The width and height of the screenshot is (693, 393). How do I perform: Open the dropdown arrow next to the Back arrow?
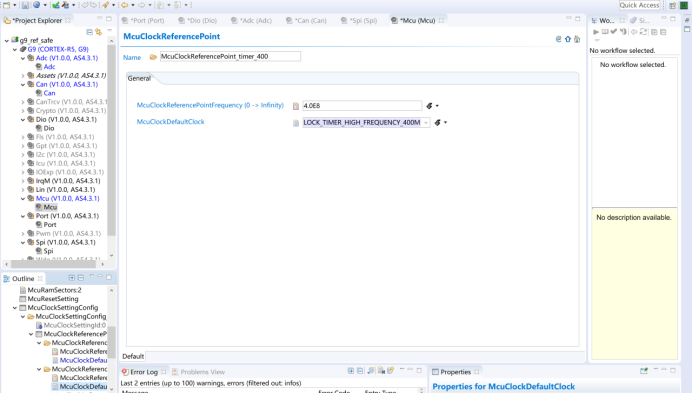click(x=133, y=5)
